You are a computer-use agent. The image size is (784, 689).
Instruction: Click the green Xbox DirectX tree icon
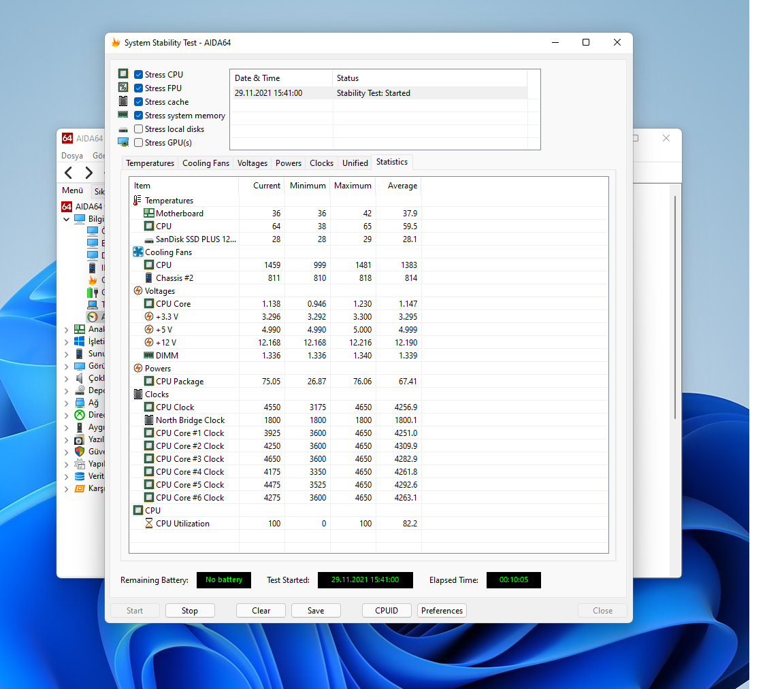coord(80,415)
